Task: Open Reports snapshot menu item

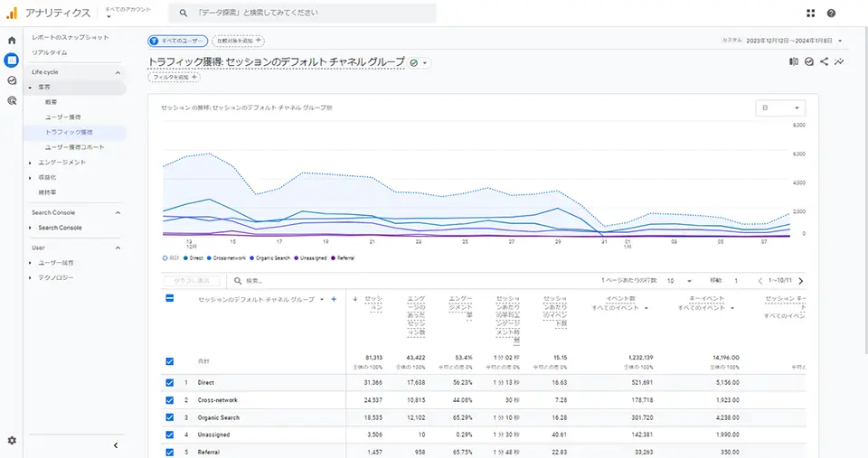Action: (x=71, y=37)
